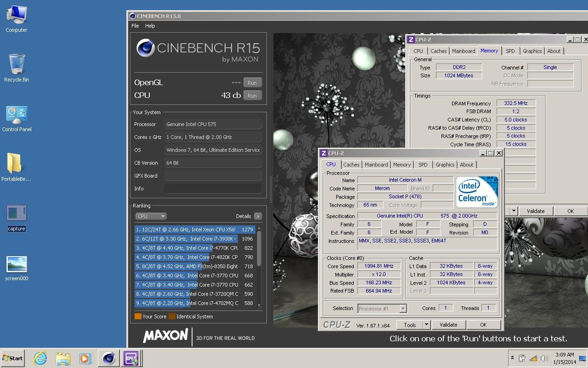Open CPU tab in rear CPU-Z window
This screenshot has width=588, height=368.
click(418, 51)
